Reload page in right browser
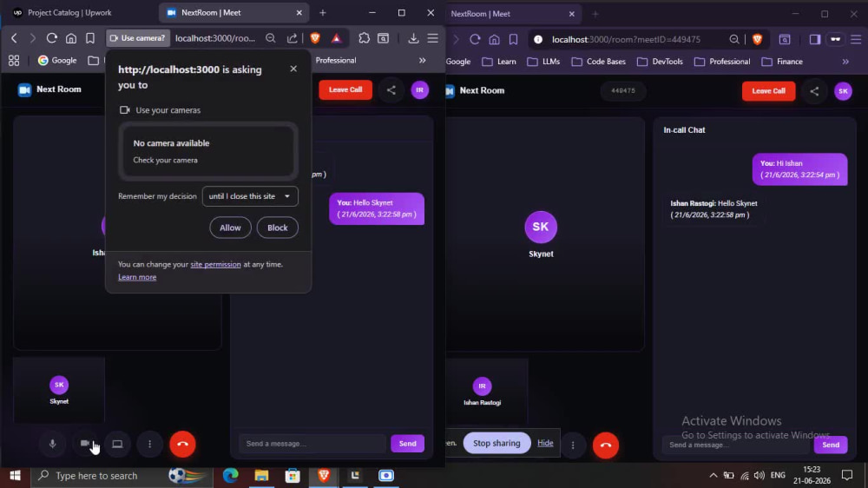 click(475, 39)
